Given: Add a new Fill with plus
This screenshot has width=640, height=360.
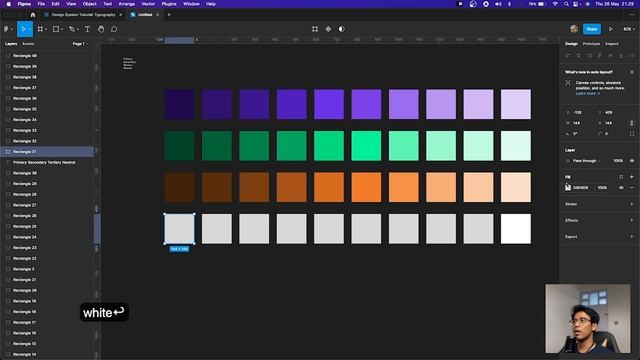Looking at the screenshot, I should 632,177.
